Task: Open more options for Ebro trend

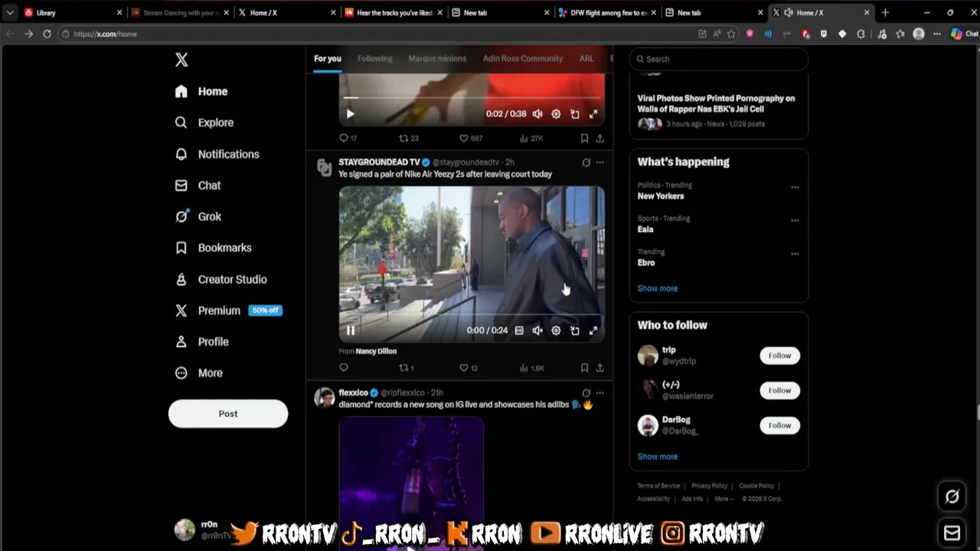Action: tap(795, 253)
